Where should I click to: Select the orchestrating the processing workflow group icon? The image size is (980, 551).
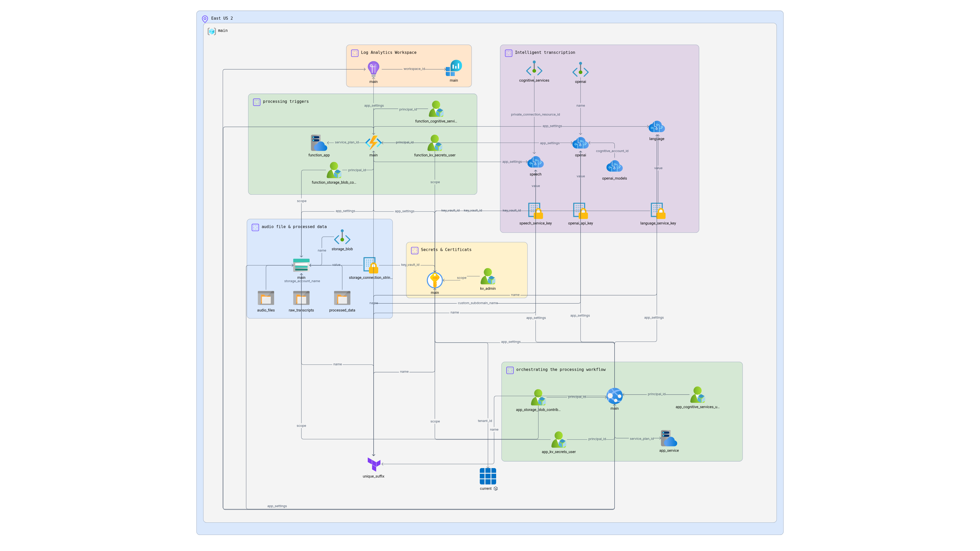[510, 370]
